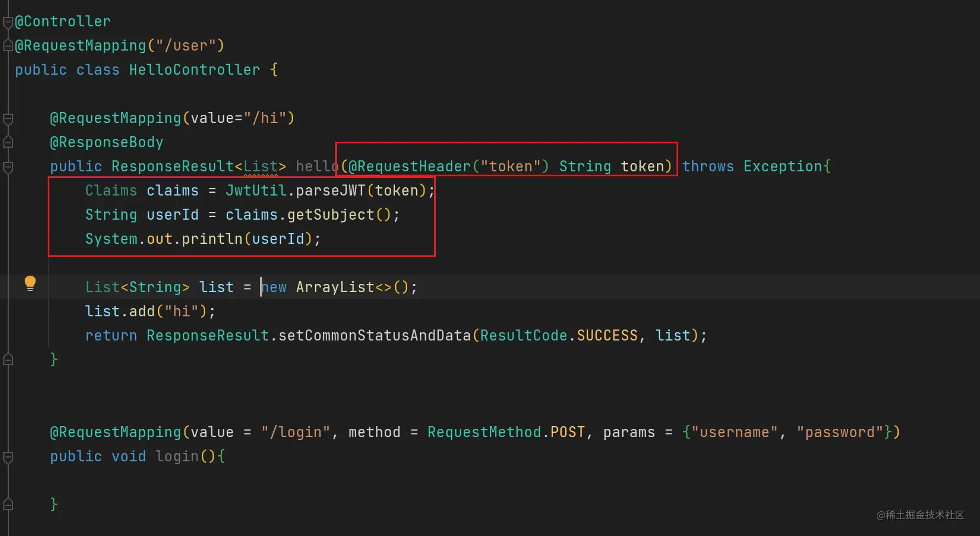Viewport: 980px width, 536px height.
Task: Click the params attribute name
Action: (x=629, y=432)
